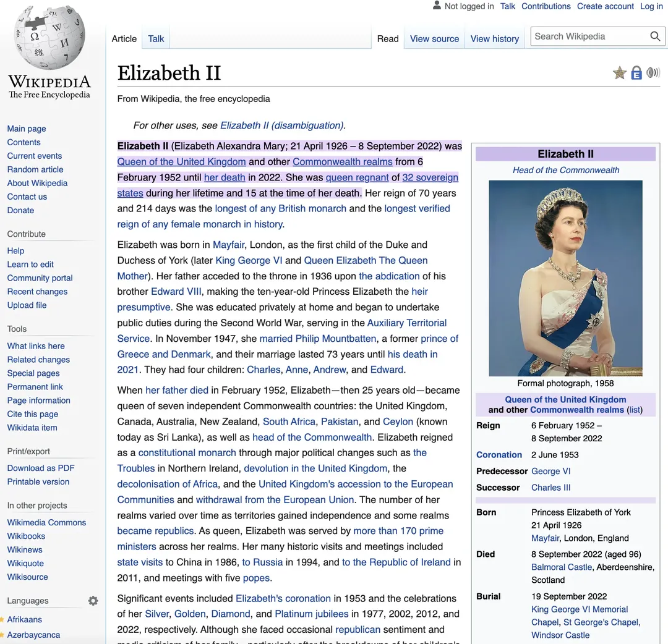Image resolution: width=668 pixels, height=644 pixels.
Task: Go to Random article in sidebar
Action: tap(35, 169)
